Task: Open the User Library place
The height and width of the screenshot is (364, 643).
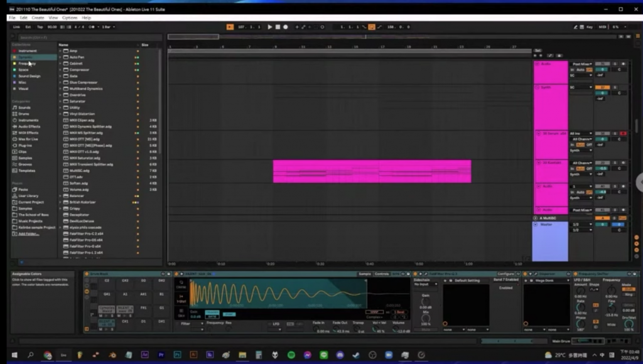Action: point(28,196)
